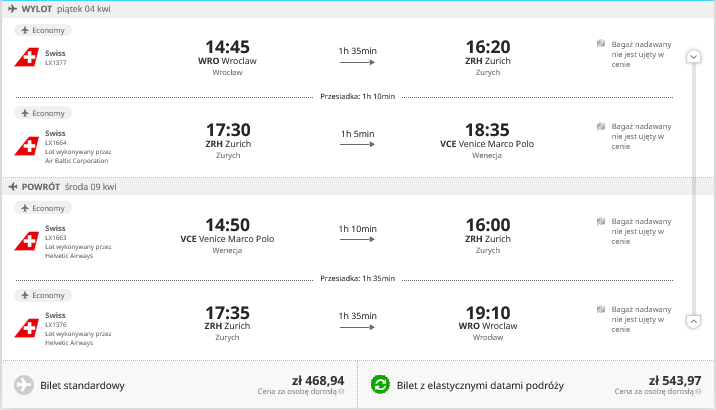Viewport: 716px width, 410px height.
Task: Click baggage icon beside the 16:20 Zurich arrival
Action: click(x=601, y=44)
